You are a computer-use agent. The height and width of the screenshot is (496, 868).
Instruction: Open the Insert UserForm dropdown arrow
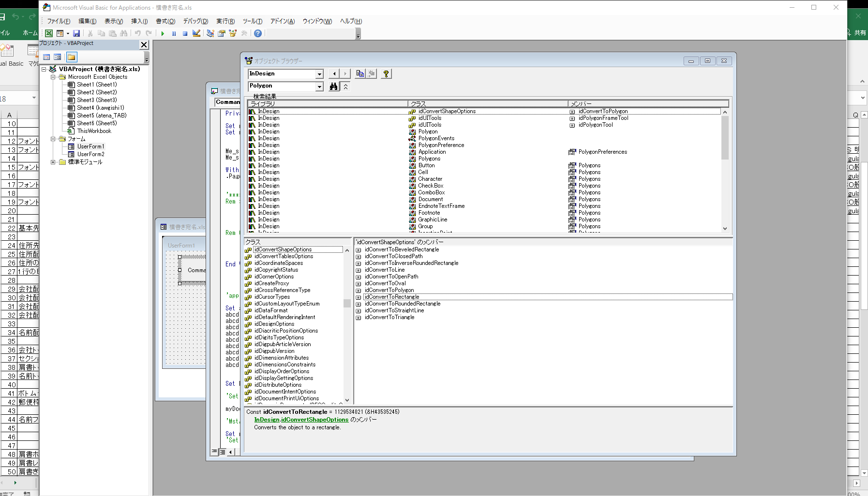click(68, 33)
